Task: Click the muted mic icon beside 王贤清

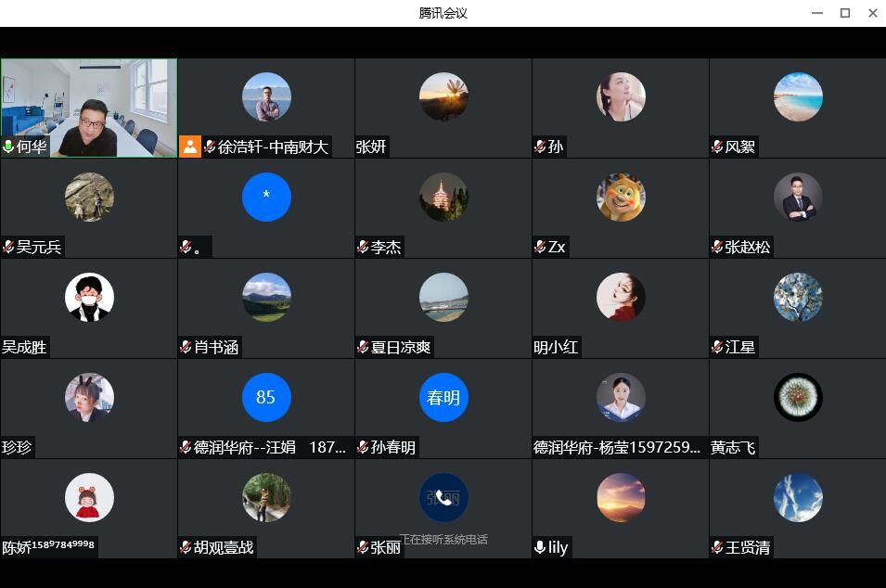Action: coord(717,547)
